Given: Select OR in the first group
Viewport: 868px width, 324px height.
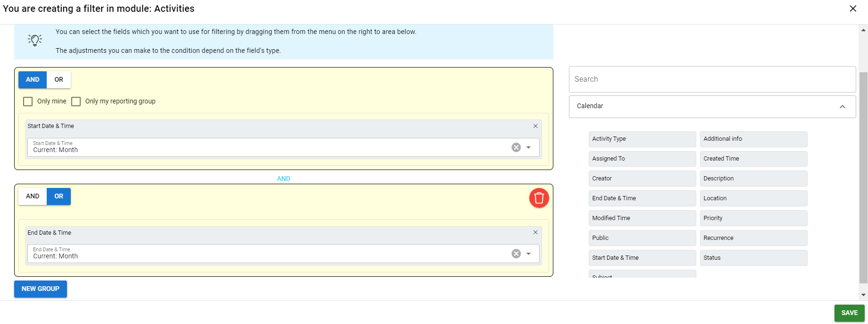Looking at the screenshot, I should coord(58,80).
